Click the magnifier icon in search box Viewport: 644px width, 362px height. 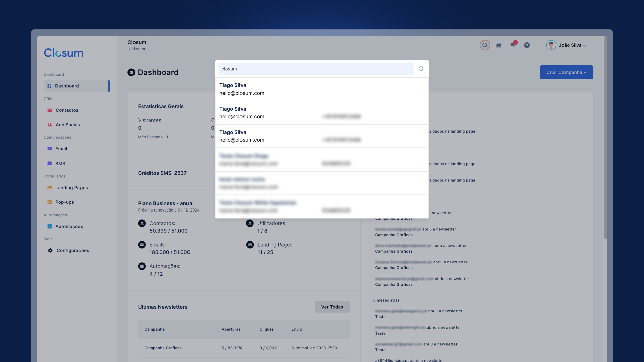(x=421, y=69)
